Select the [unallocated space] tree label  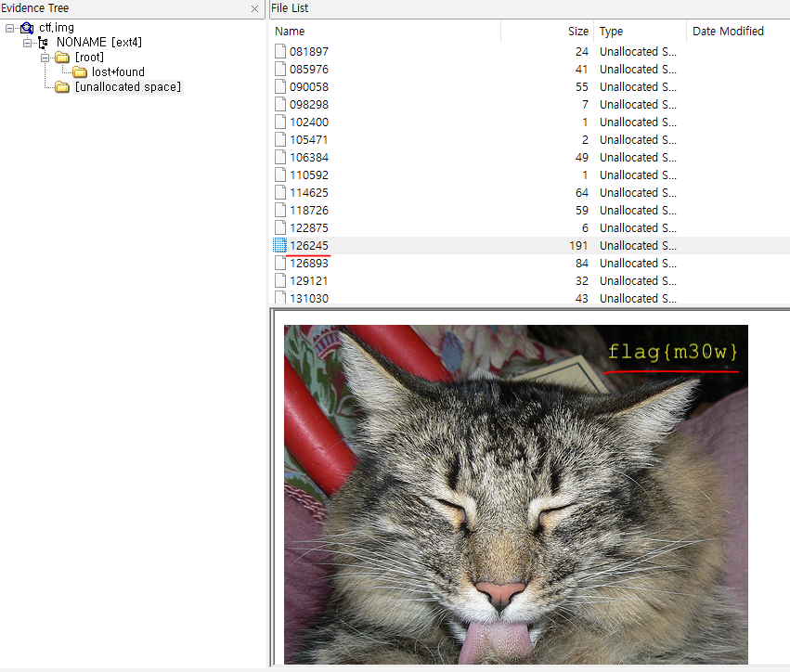(128, 87)
